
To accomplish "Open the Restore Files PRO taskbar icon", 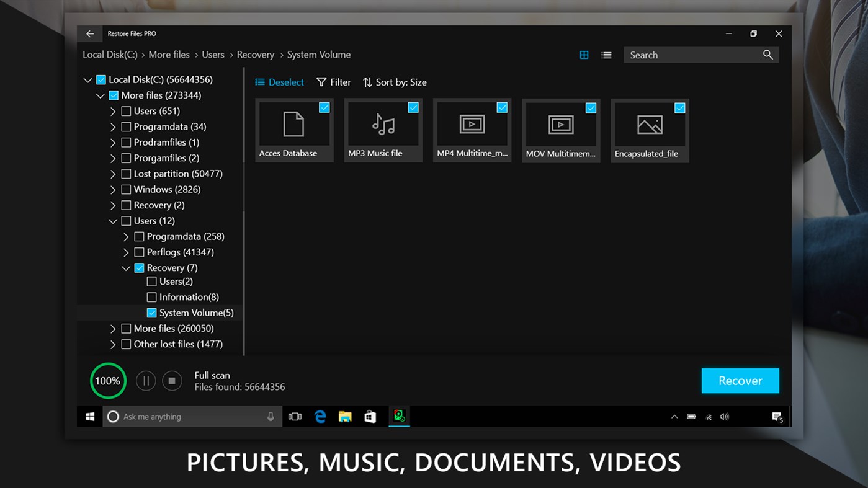I will [399, 416].
